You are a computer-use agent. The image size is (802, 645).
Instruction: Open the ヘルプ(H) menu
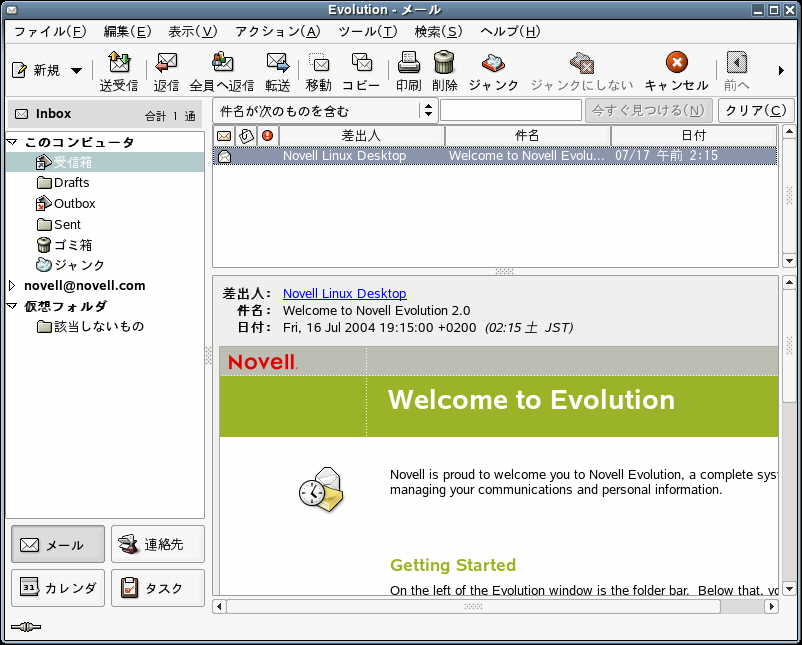click(510, 32)
